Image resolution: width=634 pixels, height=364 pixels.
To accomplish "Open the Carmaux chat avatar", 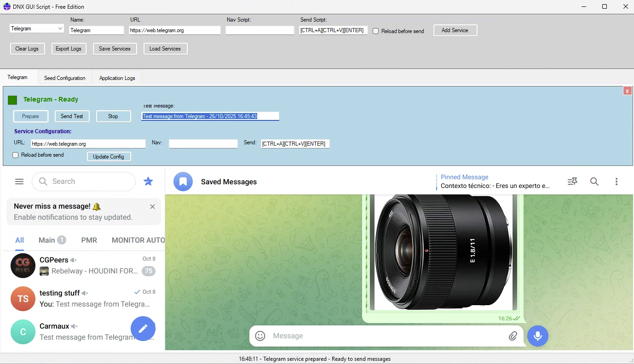I will [x=23, y=332].
